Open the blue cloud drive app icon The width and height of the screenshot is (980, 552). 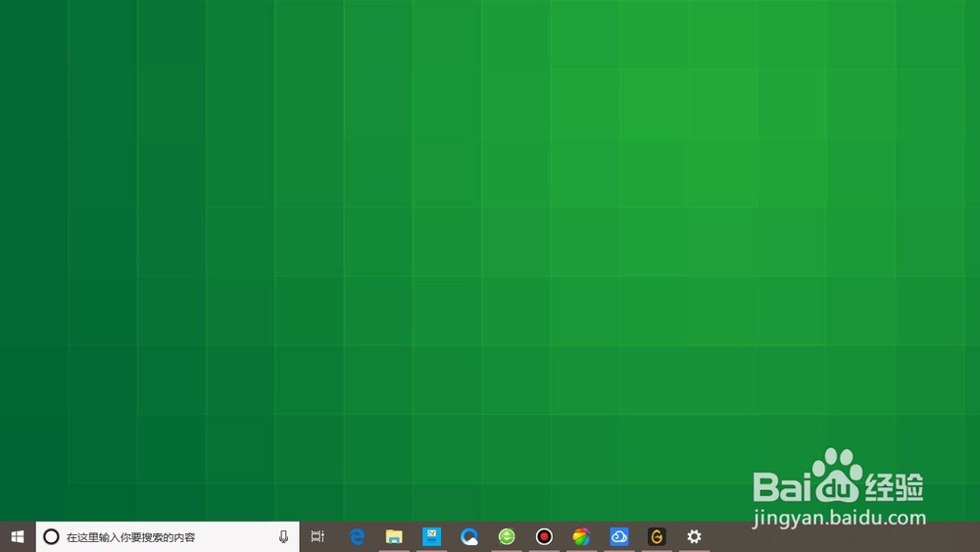[x=618, y=536]
